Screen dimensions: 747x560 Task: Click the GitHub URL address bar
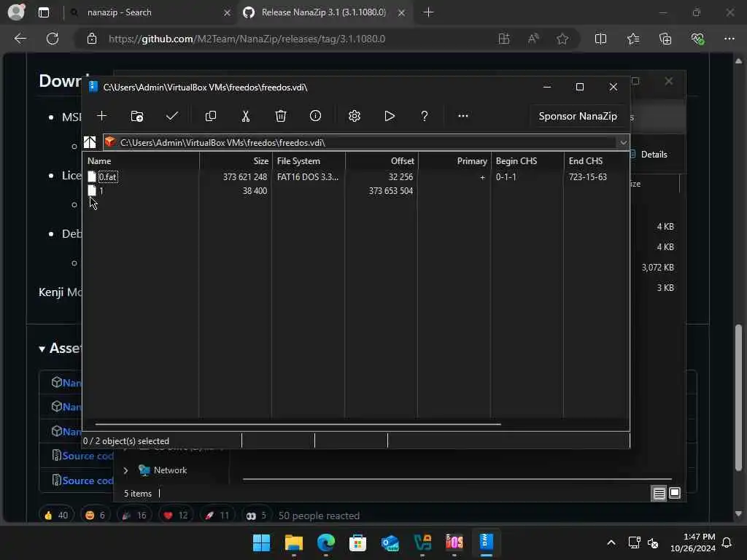[x=247, y=39]
